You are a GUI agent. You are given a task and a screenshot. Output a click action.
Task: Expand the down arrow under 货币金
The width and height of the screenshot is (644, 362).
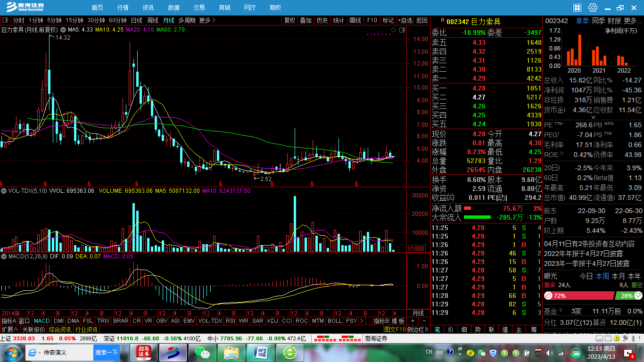(594, 117)
